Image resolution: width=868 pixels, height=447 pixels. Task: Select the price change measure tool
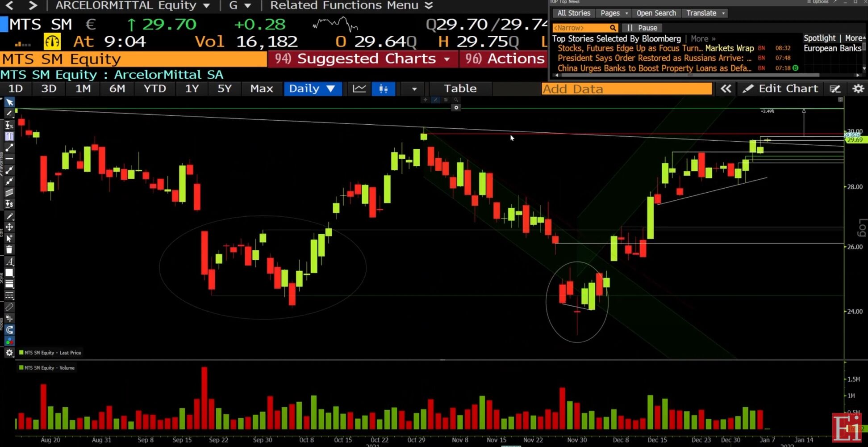point(9,204)
